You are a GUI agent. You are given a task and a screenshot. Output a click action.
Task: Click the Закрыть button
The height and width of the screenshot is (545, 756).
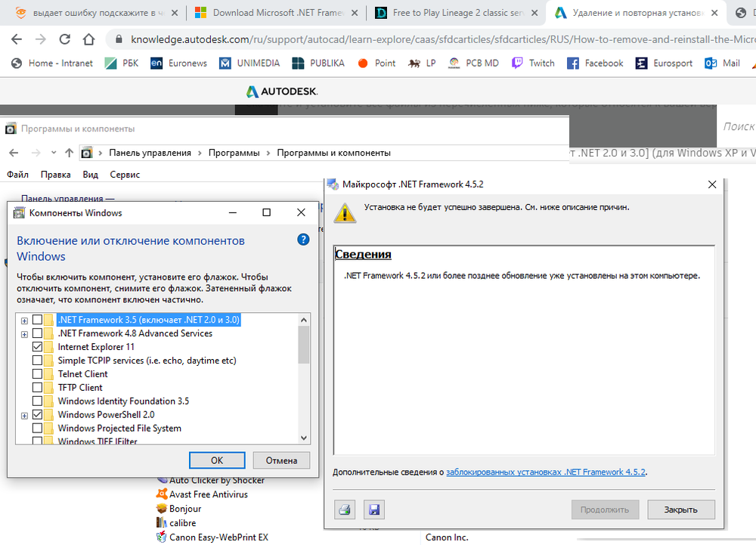pos(680,509)
